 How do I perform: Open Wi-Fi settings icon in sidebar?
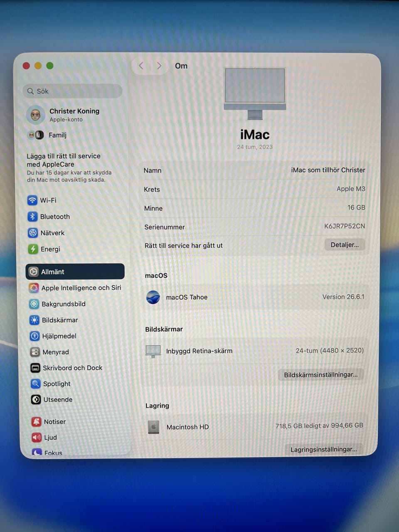[x=32, y=200]
